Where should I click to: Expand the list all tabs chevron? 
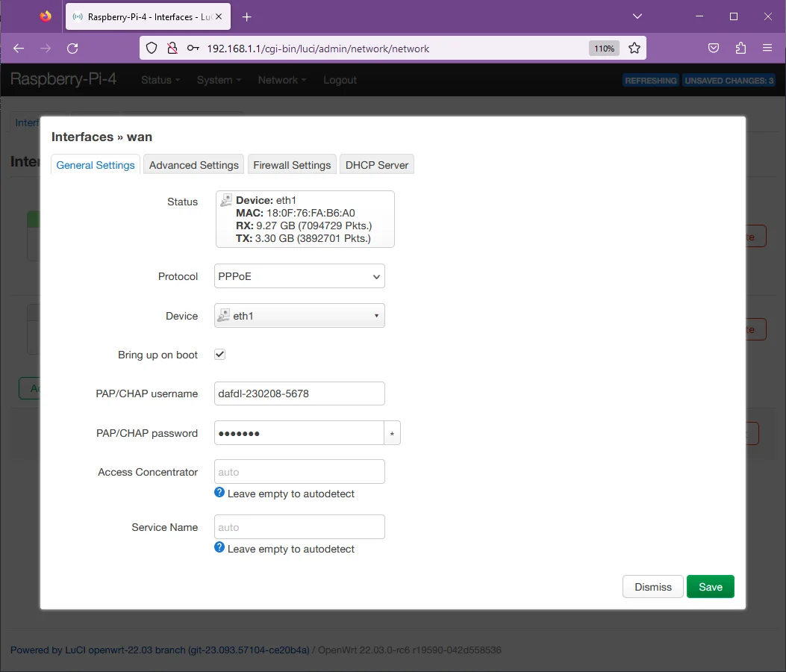[637, 16]
